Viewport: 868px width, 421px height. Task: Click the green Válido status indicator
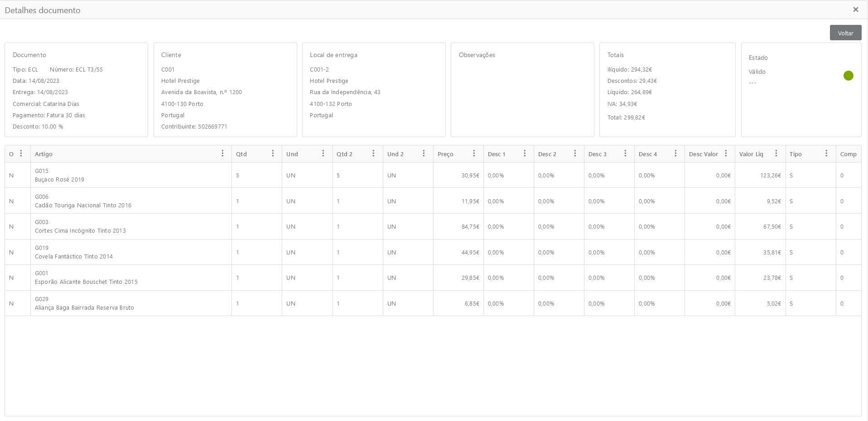pyautogui.click(x=848, y=76)
